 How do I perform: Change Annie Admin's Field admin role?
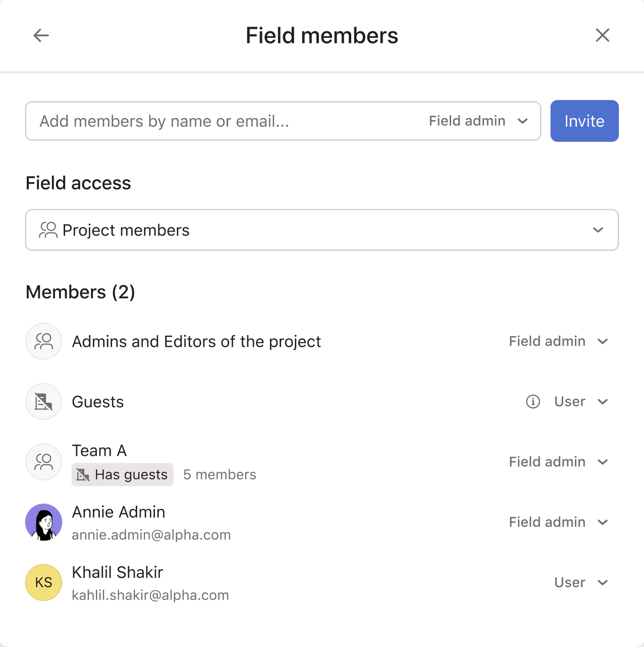(558, 522)
